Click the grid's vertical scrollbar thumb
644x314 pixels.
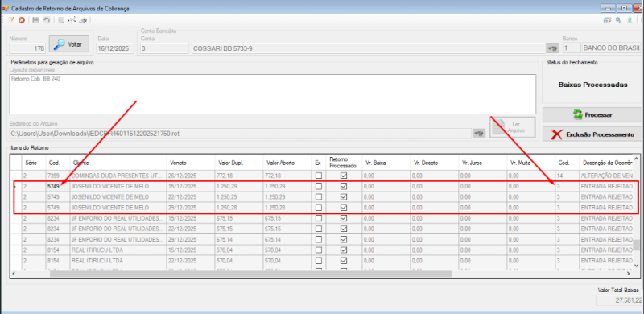[x=636, y=246]
